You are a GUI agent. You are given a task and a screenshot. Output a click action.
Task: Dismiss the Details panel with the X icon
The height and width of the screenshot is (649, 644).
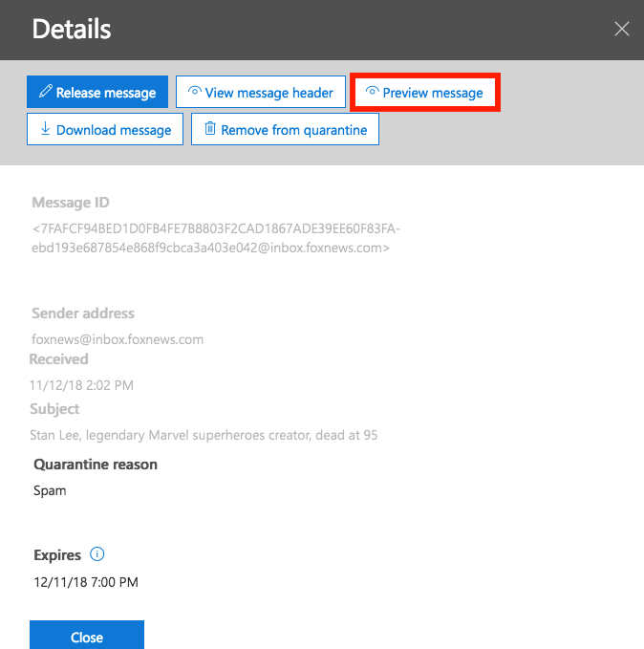622,30
